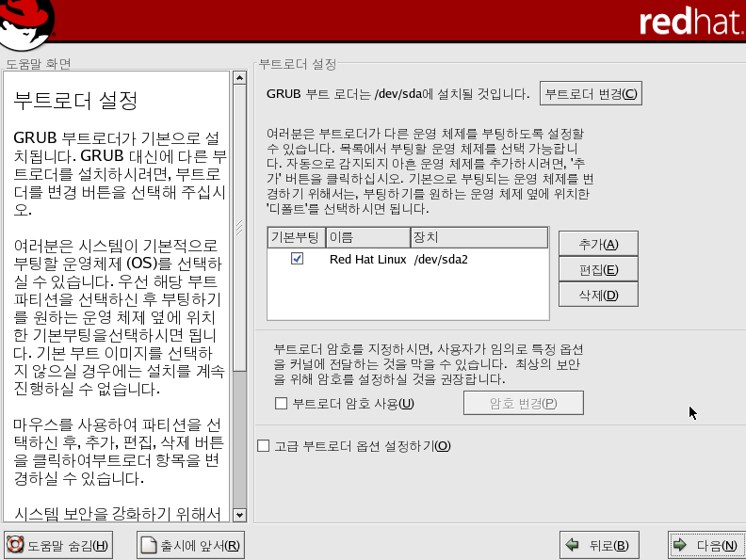Proceed with 다음(N) next button
Image resolution: width=746 pixels, height=560 pixels.
(x=706, y=545)
